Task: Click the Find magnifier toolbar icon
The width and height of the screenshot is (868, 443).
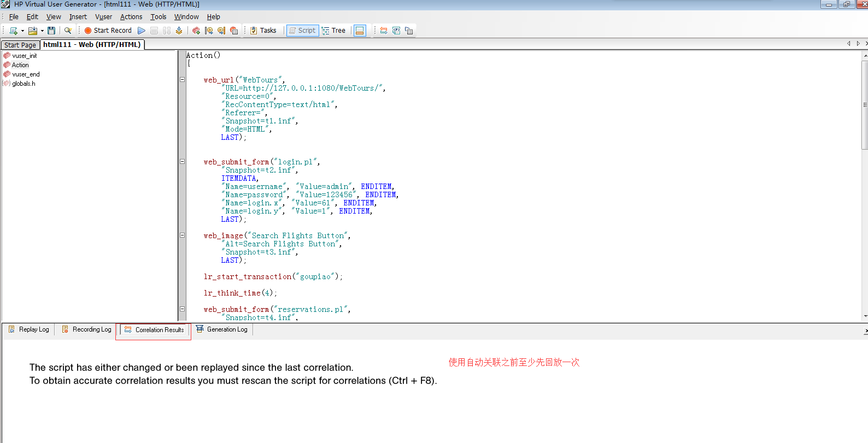Action: [68, 31]
